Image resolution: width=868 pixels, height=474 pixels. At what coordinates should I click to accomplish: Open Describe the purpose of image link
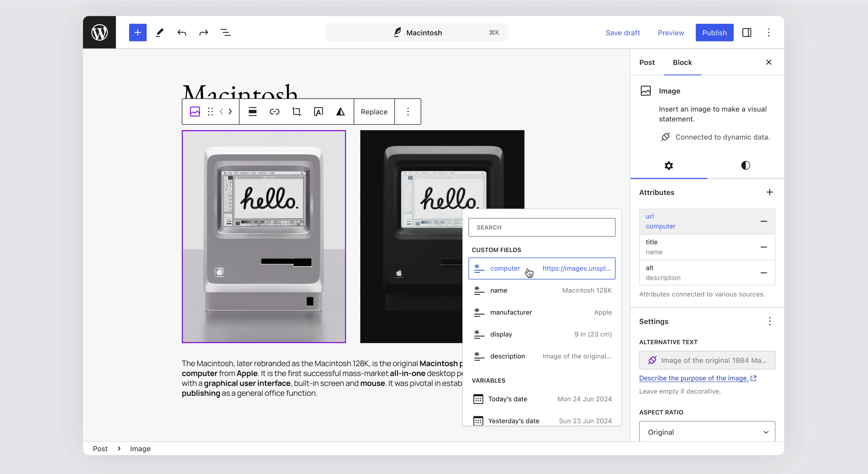point(693,378)
